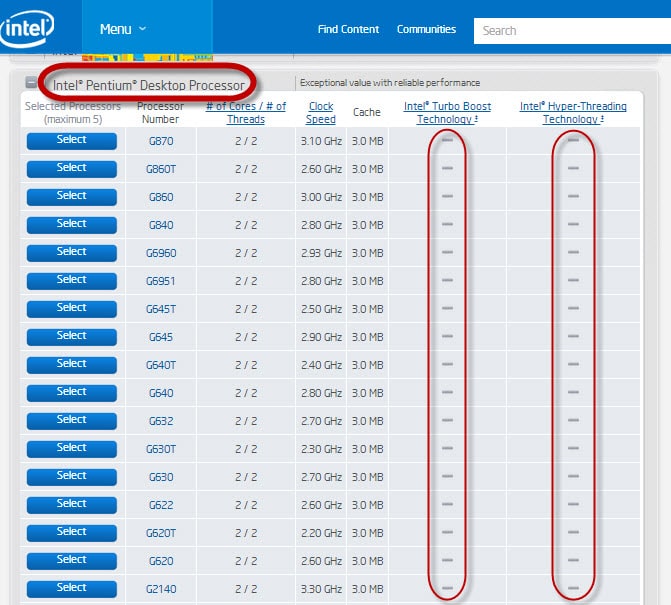The width and height of the screenshot is (671, 605).
Task: Sort by Clock Speed column
Action: click(x=321, y=113)
